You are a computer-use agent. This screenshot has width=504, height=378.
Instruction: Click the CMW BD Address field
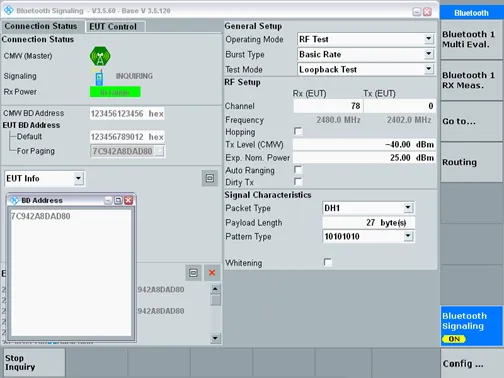click(x=127, y=114)
